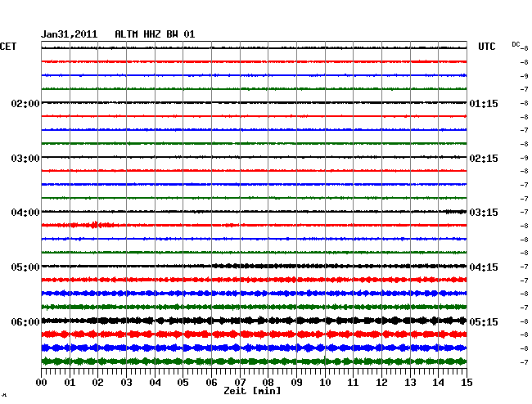Click the black trace at 02:00 CET
This screenshot has width=532, height=404.
click(x=254, y=103)
